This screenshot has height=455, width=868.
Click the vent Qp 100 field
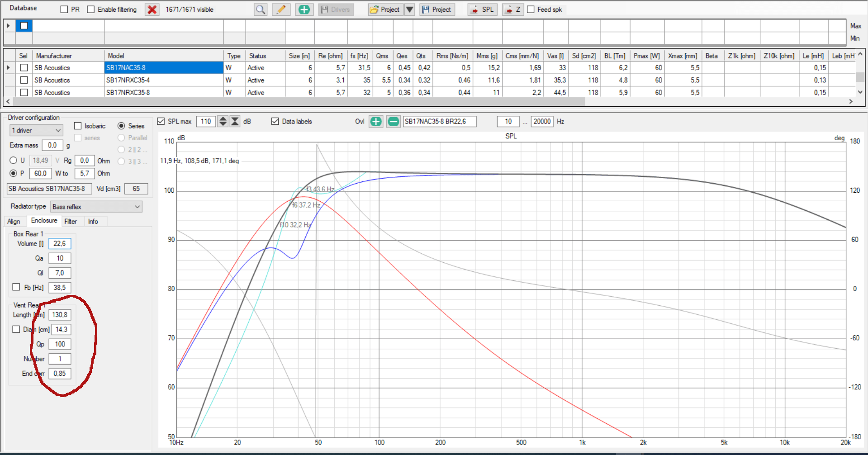pyautogui.click(x=60, y=344)
